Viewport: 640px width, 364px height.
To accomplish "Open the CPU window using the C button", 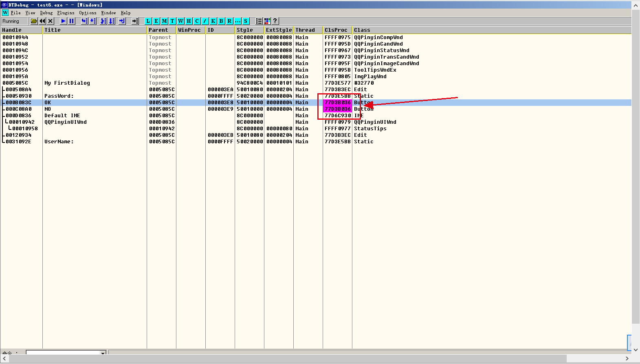I will point(197,21).
